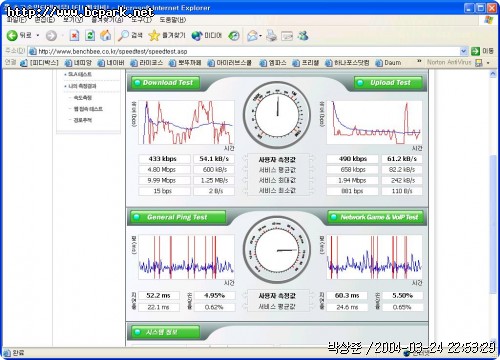The width and height of the screenshot is (500, 360).
Task: Start the Upload Test
Action: 388,82
